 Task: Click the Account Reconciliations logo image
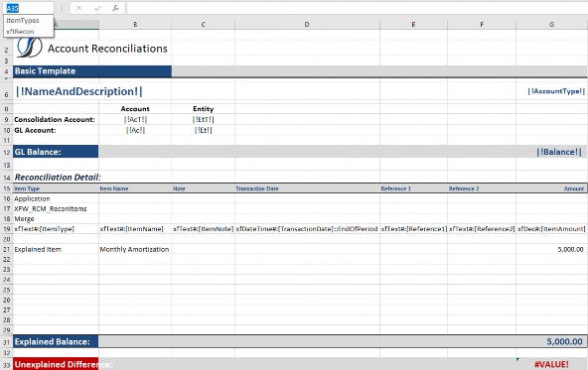(29, 47)
